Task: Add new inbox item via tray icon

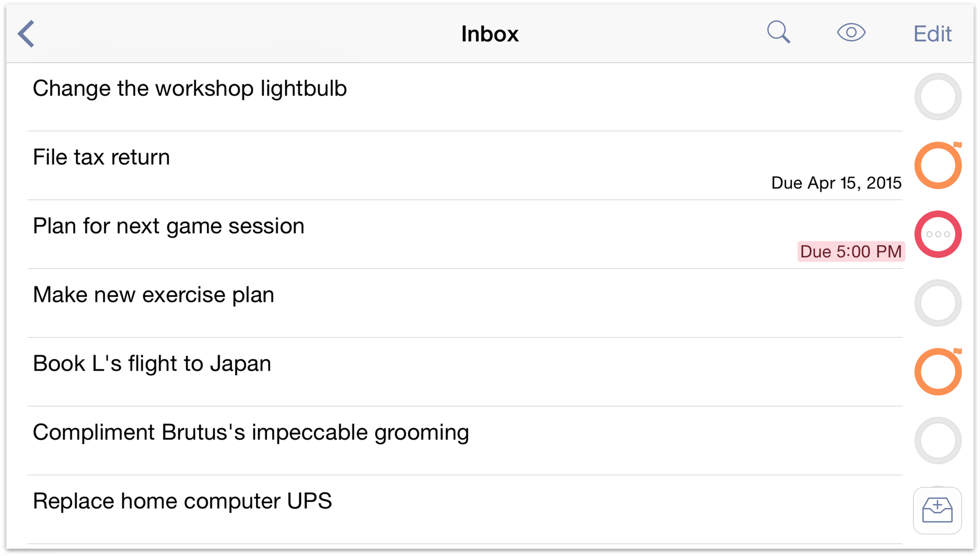Action: (x=937, y=510)
